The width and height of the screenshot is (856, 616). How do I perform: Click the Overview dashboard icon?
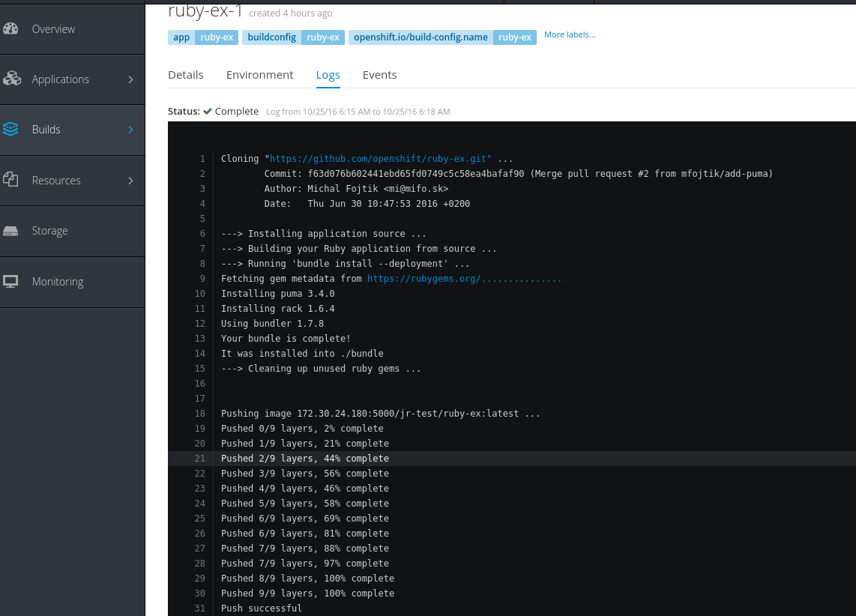point(10,29)
